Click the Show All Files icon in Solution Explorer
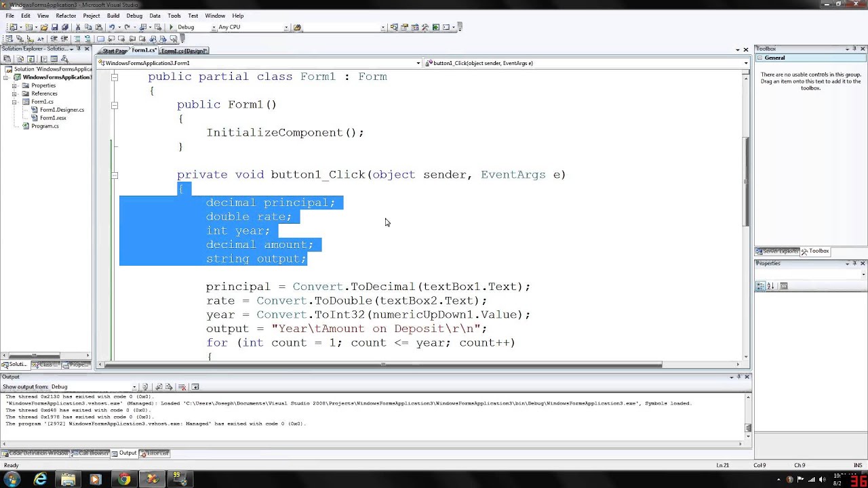Viewport: 868px width, 488px height. [x=20, y=59]
